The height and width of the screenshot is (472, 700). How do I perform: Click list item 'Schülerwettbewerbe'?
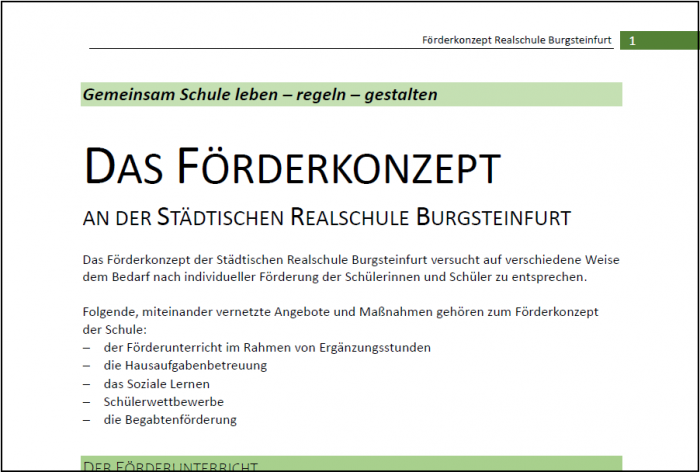(163, 402)
